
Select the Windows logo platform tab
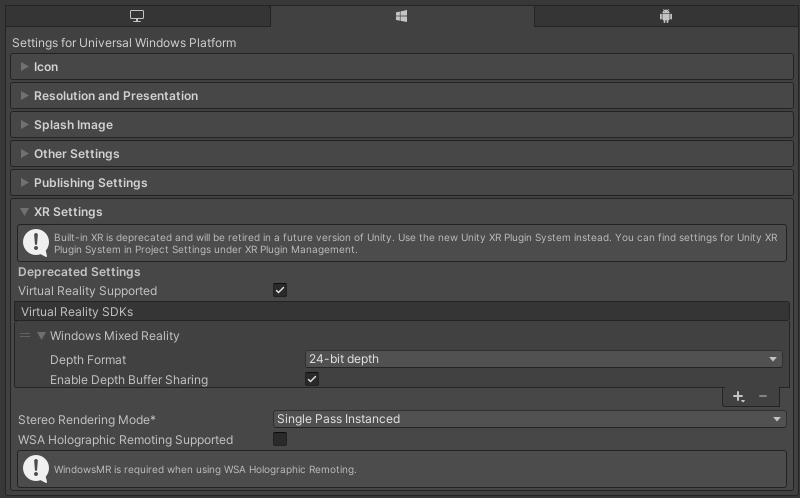(402, 16)
